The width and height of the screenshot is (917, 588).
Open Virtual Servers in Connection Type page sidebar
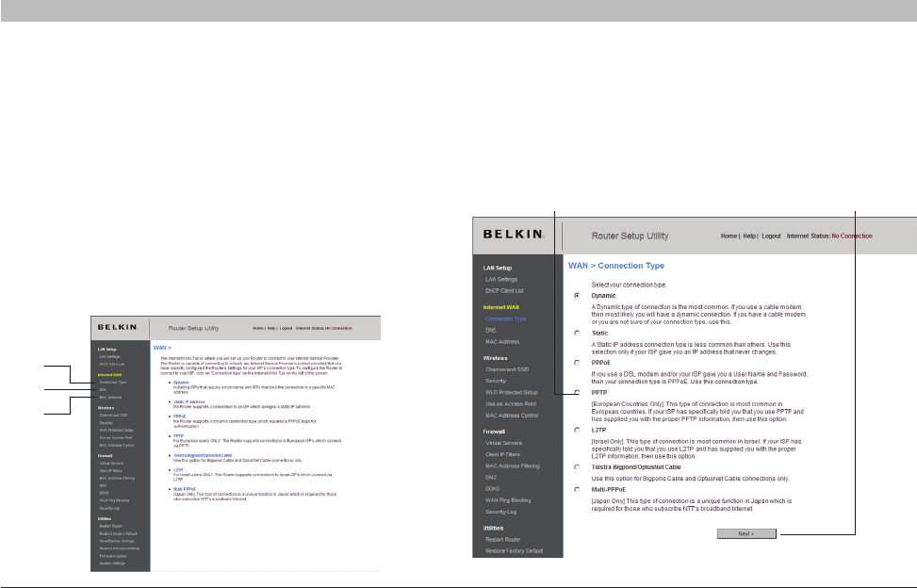(503, 443)
